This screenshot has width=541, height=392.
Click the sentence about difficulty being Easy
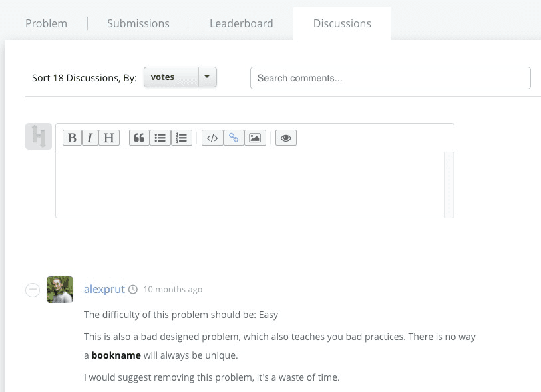[181, 315]
